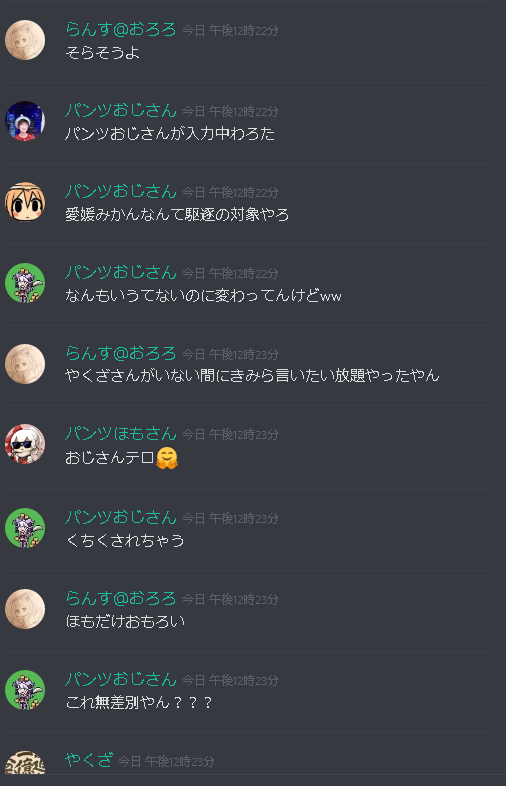Select the message ほもだけおもろい
Image resolution: width=506 pixels, height=786 pixels.
coord(125,622)
